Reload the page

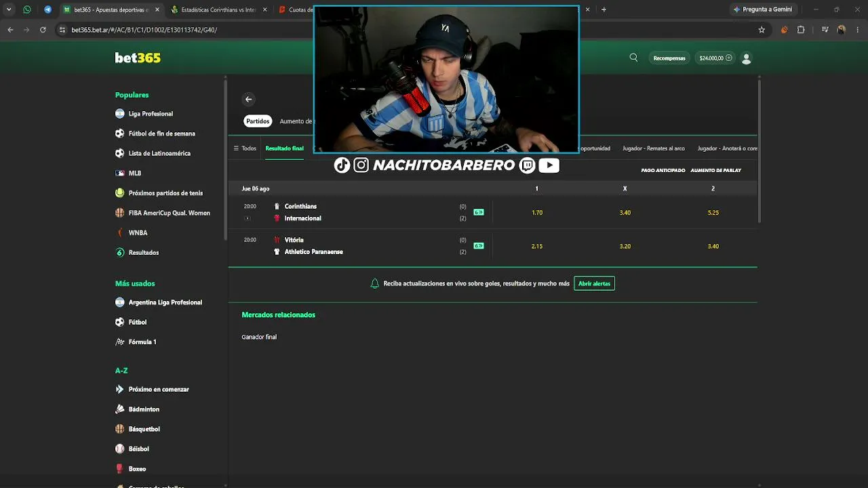[x=43, y=30]
